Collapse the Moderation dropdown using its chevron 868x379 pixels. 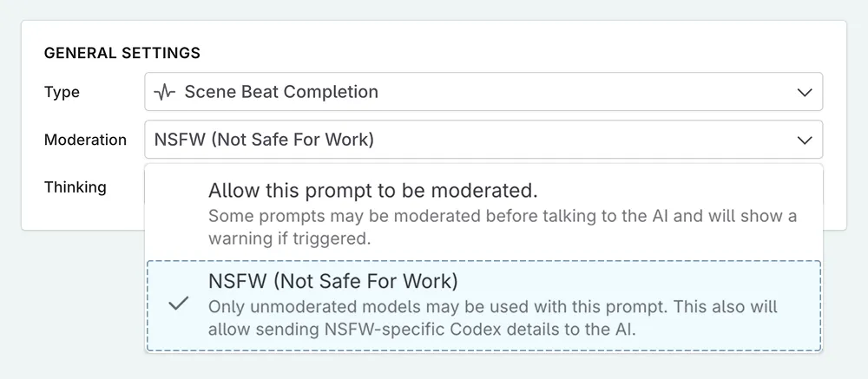[x=805, y=140]
